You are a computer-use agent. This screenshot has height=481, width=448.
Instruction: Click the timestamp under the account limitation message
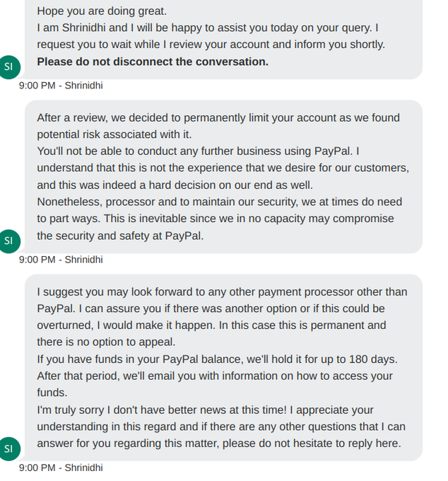[61, 260]
